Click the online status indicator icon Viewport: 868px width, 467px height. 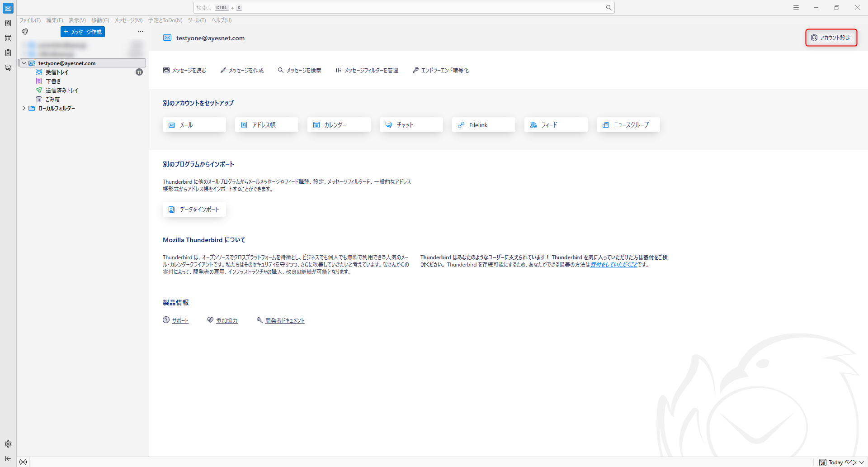pyautogui.click(x=23, y=462)
